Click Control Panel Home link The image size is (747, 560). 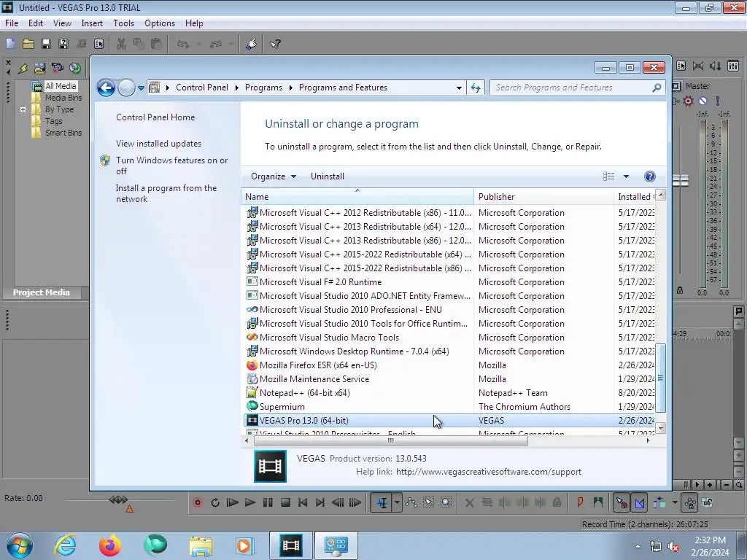[x=155, y=117]
